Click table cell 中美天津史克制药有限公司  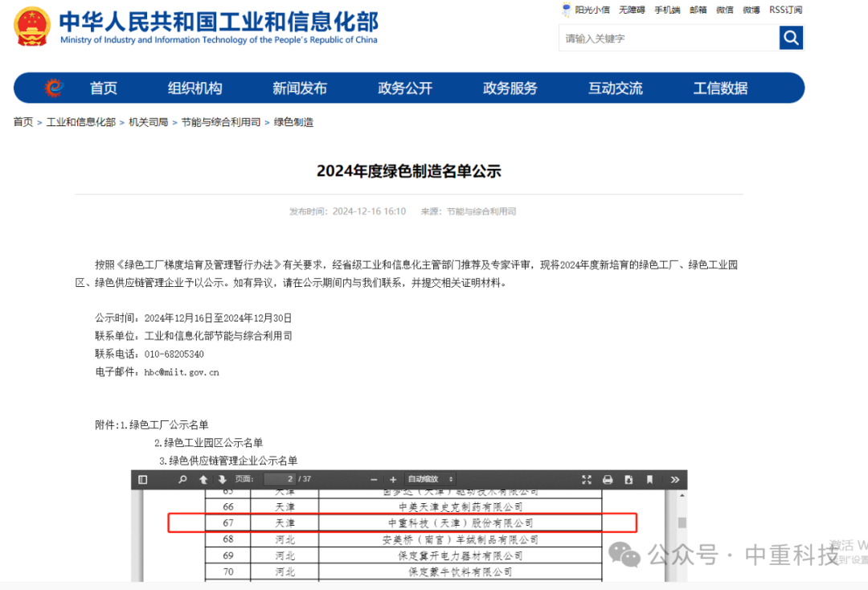[460, 507]
